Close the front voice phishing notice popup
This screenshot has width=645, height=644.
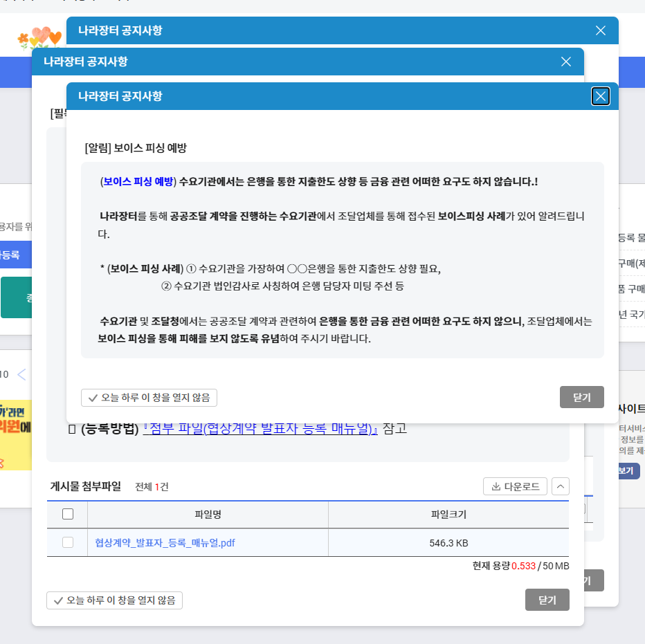[x=600, y=96]
